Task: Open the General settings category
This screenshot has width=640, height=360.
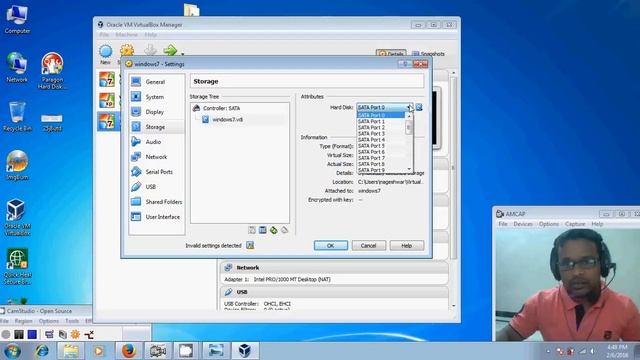Action: (x=156, y=82)
